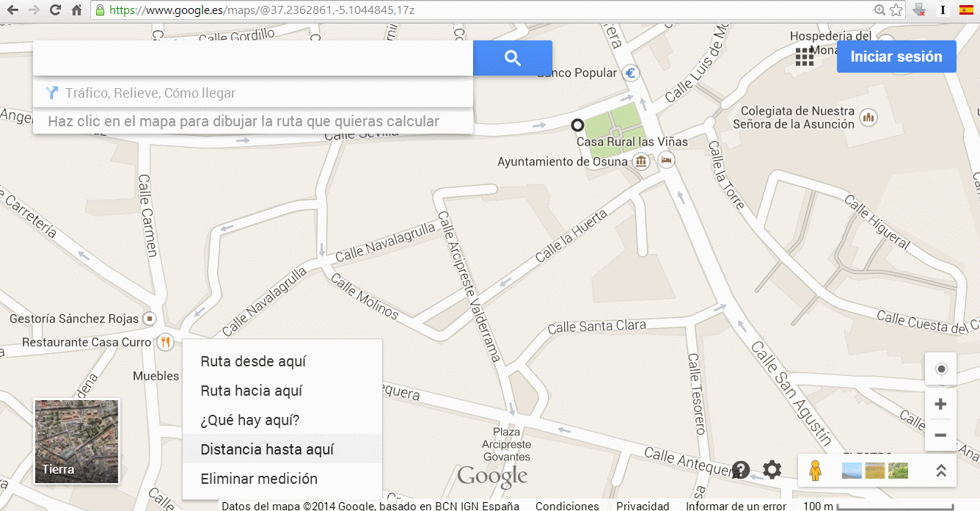Open the settings gear icon

coord(772,470)
